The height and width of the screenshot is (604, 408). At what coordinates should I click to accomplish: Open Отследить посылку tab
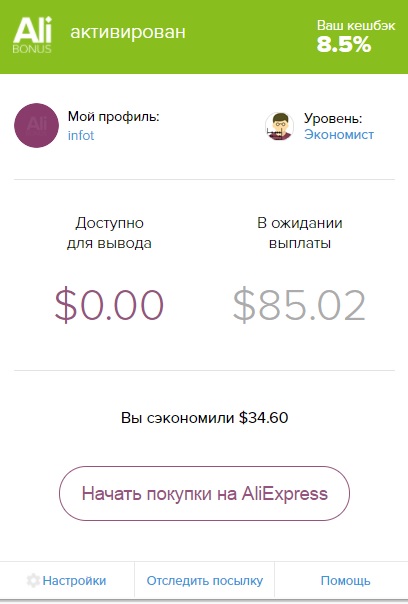205,581
